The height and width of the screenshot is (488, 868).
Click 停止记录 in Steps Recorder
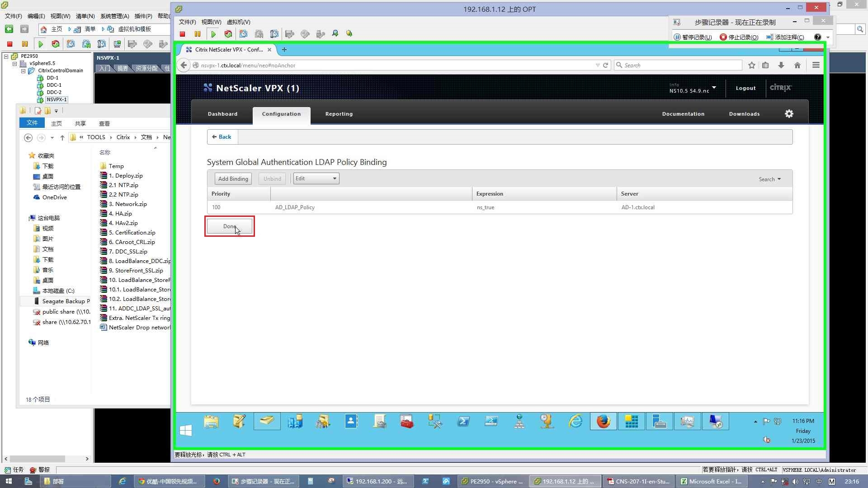[x=739, y=37]
